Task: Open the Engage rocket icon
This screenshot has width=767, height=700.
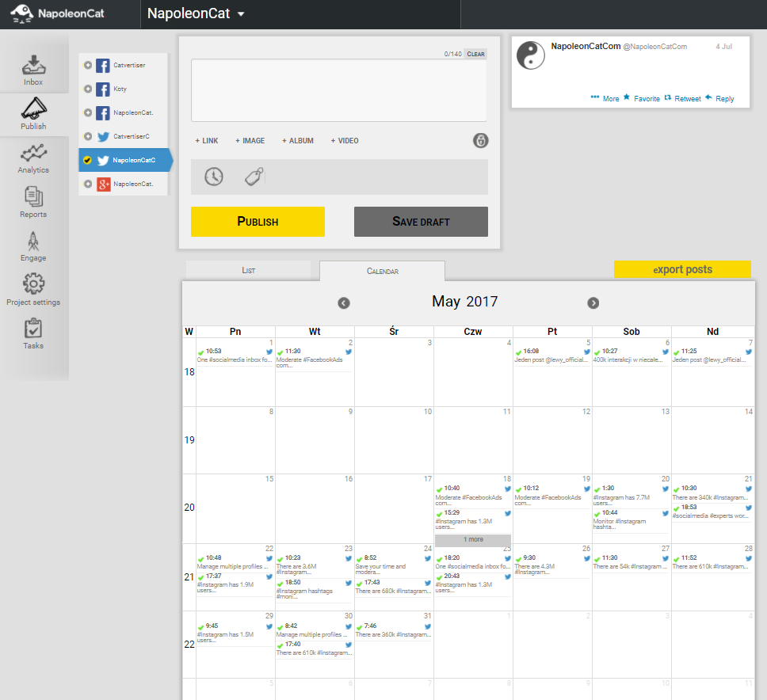Action: coord(33,241)
